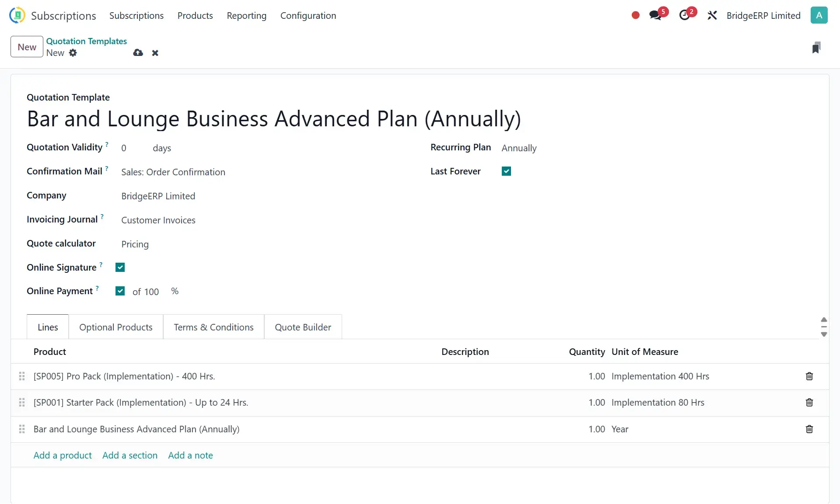Viewport: 840px width, 504px height.
Task: Click the Add a product link
Action: click(x=63, y=455)
